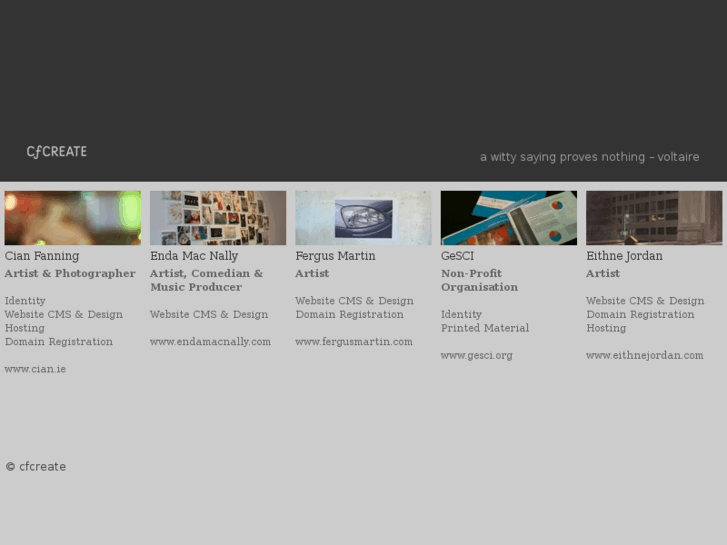Click the Non-Profit Organisation label under GeSCI
The height and width of the screenshot is (545, 727).
479,280
